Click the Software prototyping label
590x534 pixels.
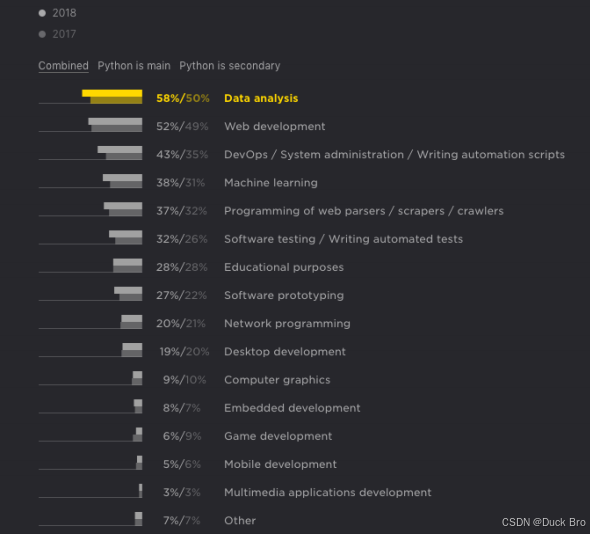pyautogui.click(x=284, y=295)
